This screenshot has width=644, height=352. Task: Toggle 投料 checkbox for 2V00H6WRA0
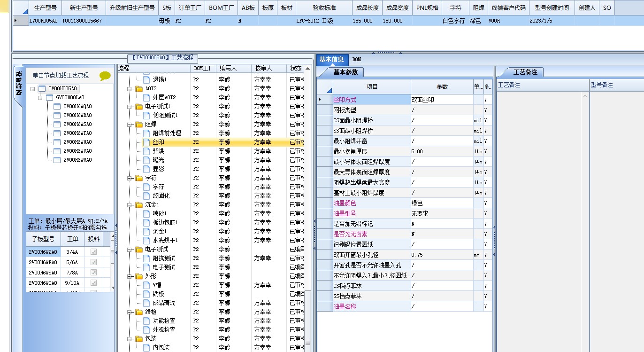94,262
